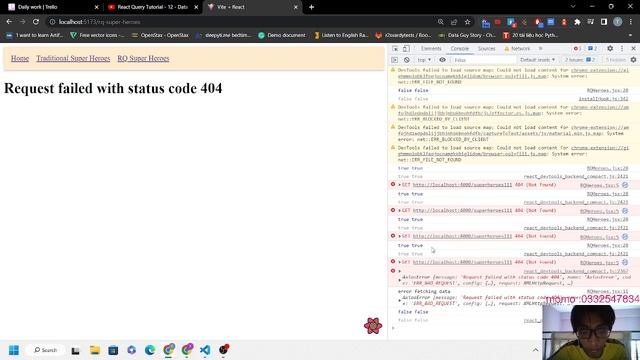Switch to the Console tab
The width and height of the screenshot is (640, 360).
pyautogui.click(x=460, y=49)
